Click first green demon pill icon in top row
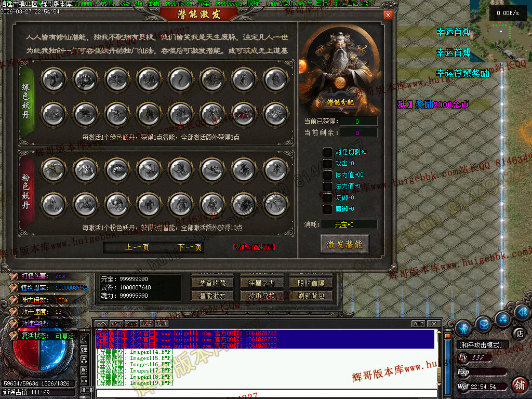This screenshot has height=399, width=532. [x=54, y=79]
